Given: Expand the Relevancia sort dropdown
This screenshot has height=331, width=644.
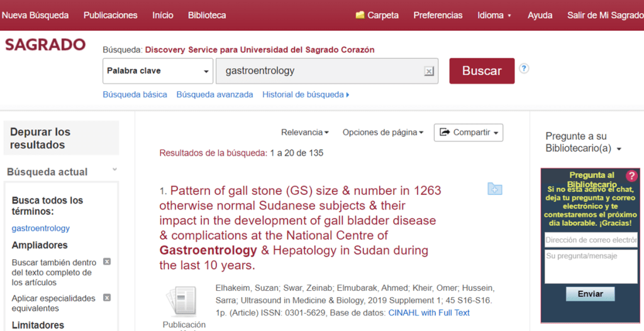Looking at the screenshot, I should pos(305,133).
